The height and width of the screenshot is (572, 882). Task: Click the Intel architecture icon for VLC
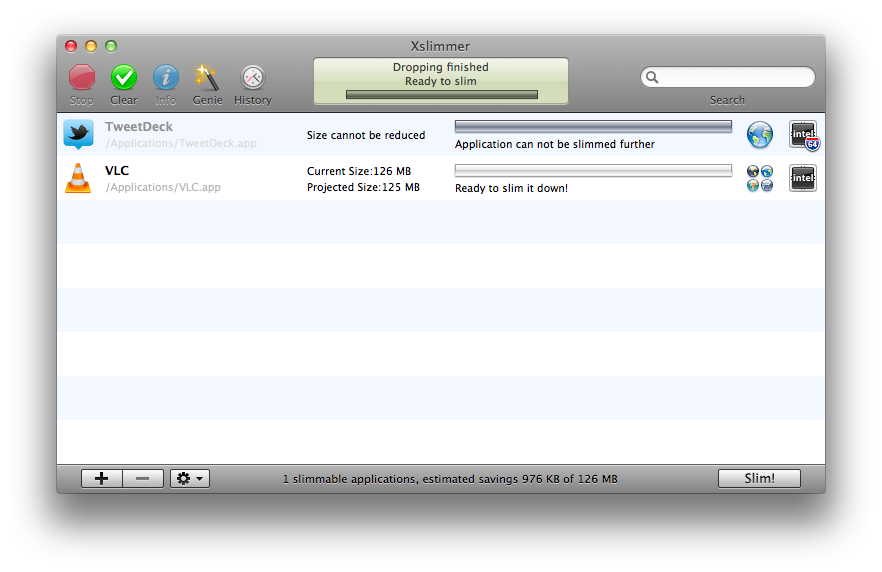click(803, 178)
